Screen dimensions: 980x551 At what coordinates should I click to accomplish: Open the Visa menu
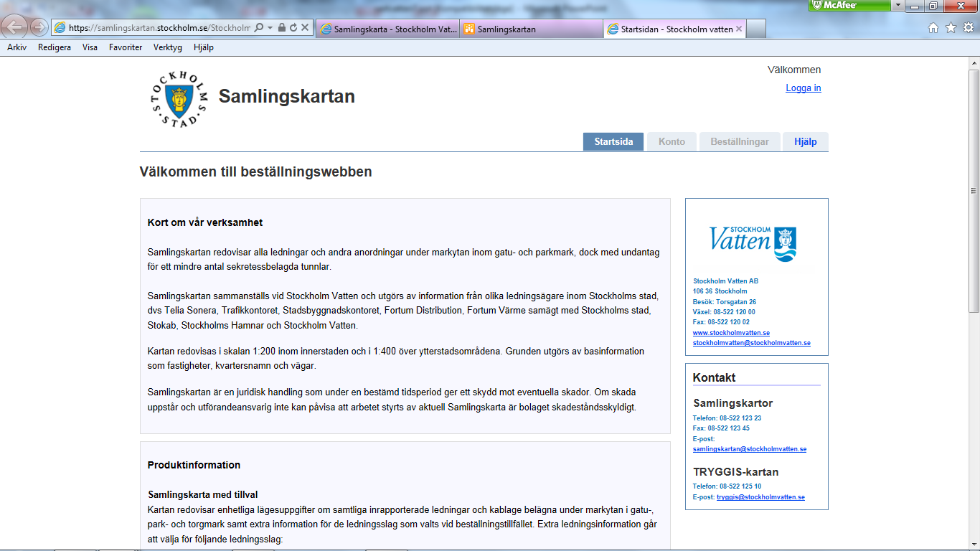click(90, 47)
